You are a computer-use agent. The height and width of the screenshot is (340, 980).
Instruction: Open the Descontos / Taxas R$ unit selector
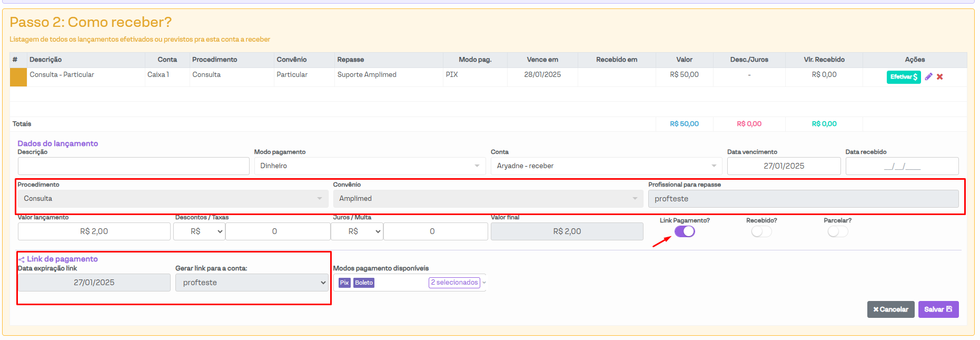[x=199, y=231]
